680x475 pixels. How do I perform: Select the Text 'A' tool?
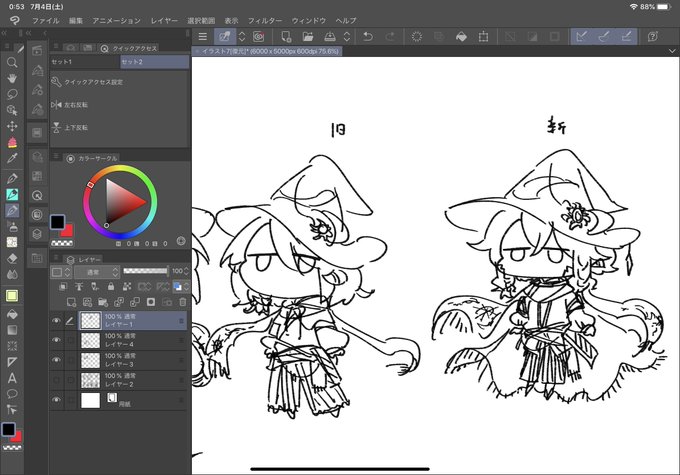pyautogui.click(x=12, y=378)
